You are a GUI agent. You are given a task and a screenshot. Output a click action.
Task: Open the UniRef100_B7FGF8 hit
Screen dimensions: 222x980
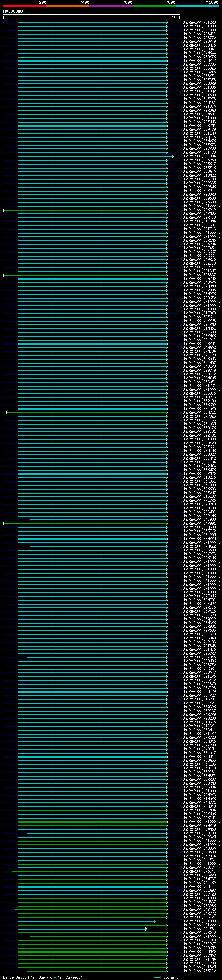click(x=199, y=80)
